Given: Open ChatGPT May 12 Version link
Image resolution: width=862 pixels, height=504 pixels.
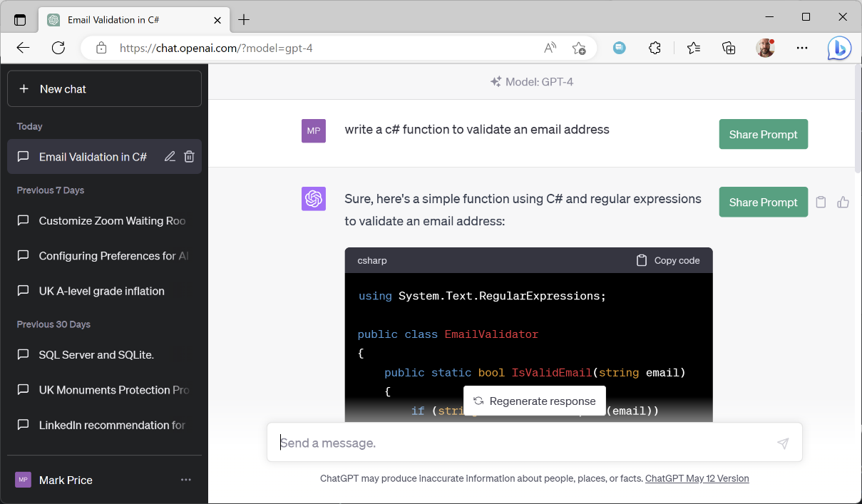Looking at the screenshot, I should pos(697,478).
